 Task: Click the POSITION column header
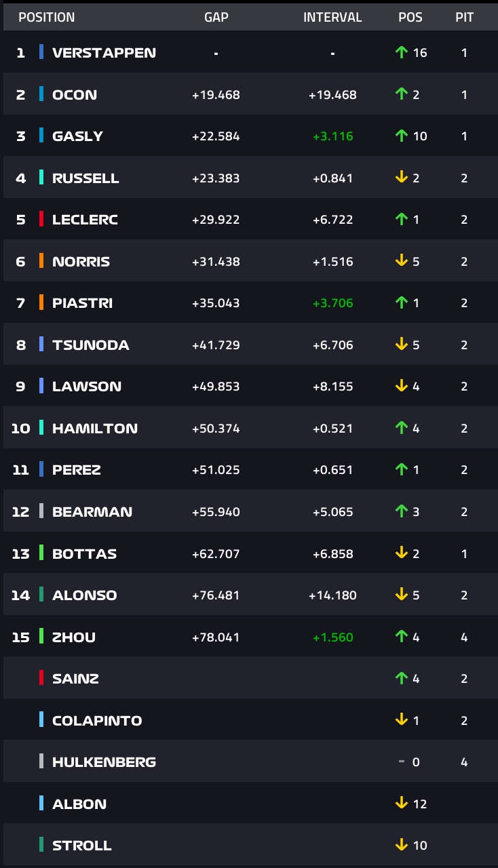click(47, 17)
